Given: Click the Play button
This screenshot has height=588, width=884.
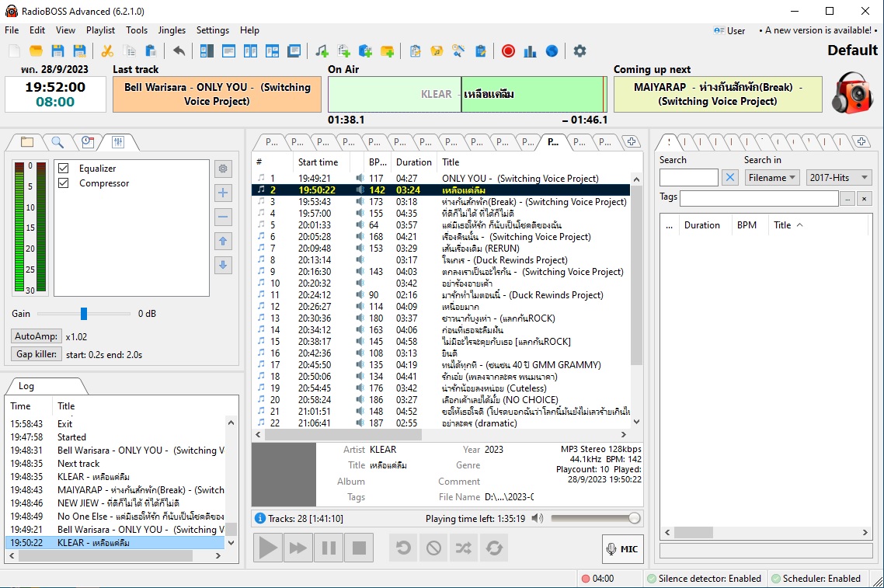Looking at the screenshot, I should click(268, 548).
